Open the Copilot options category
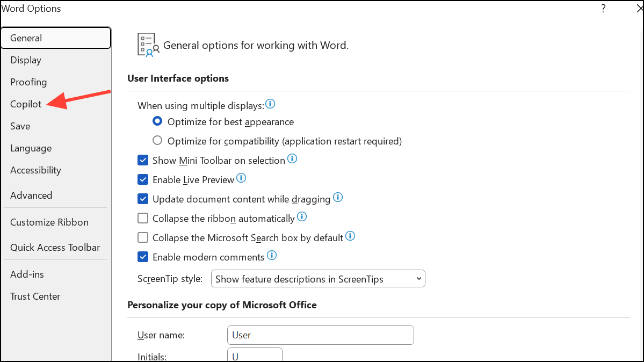 tap(26, 104)
